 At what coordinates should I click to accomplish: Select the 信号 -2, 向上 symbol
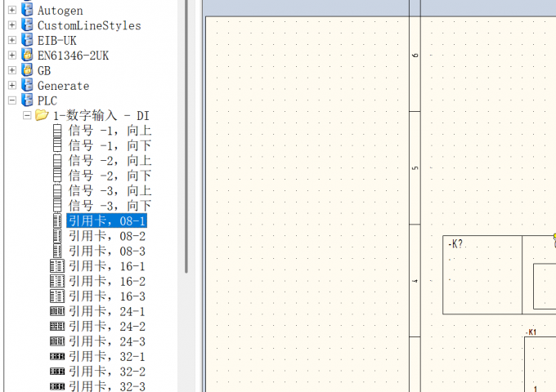point(110,161)
